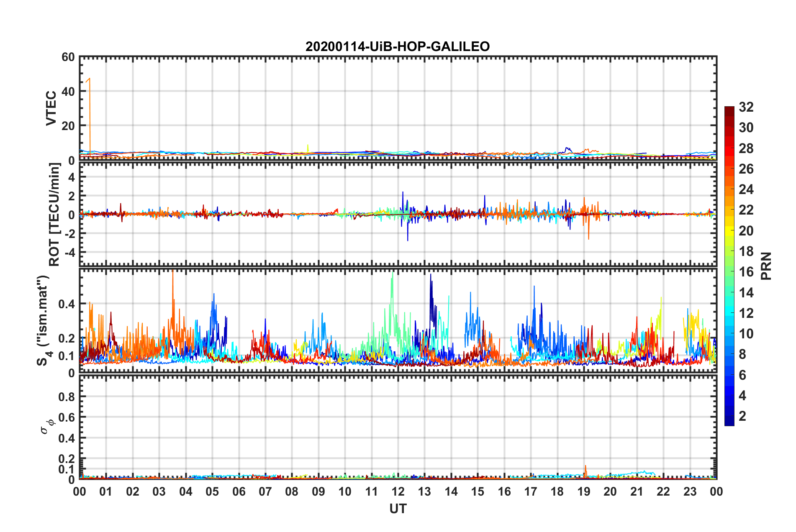Viewport: 796px width, 532px height.
Task: Select the 0.2 tick on the S4 axis
Action: pos(67,338)
